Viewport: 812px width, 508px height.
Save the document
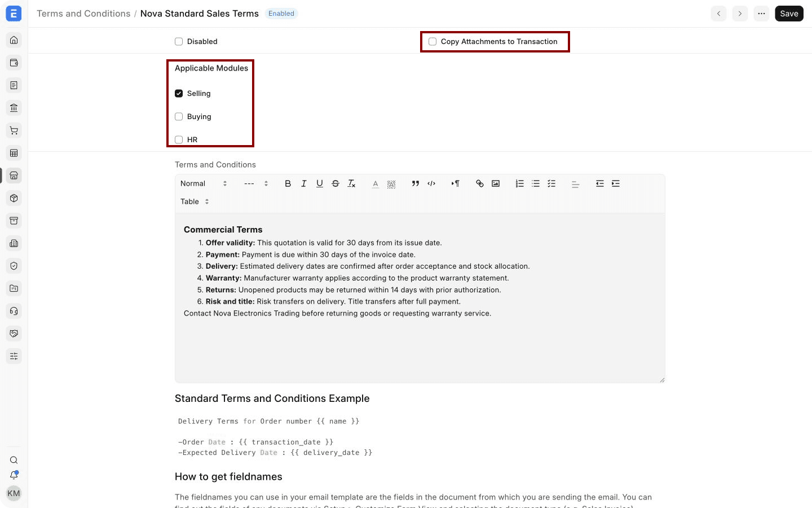789,14
